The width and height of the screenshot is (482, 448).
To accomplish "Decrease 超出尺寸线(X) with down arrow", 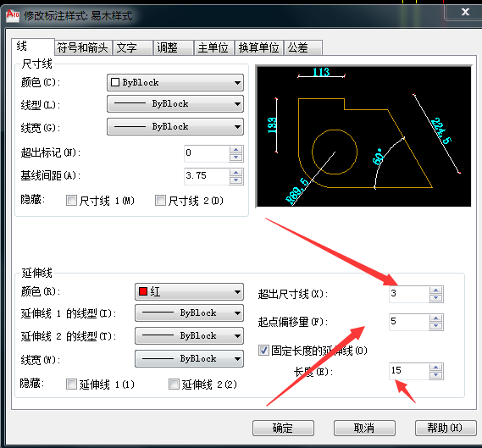I will [436, 298].
